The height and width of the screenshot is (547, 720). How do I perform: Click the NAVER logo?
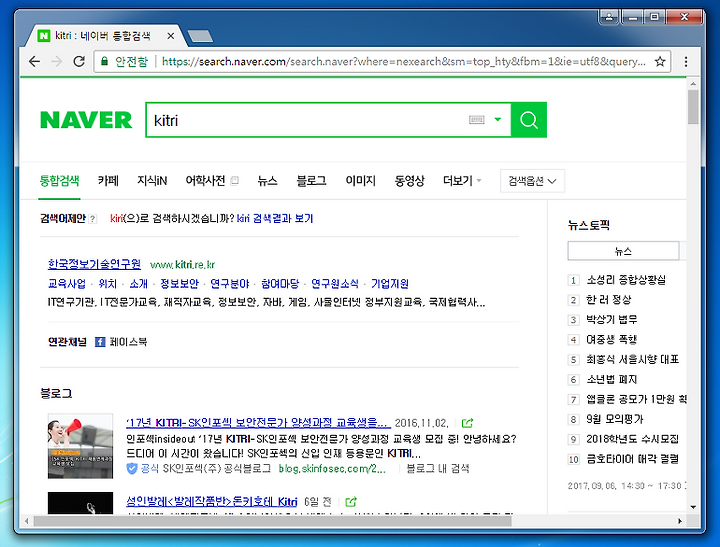tap(86, 120)
